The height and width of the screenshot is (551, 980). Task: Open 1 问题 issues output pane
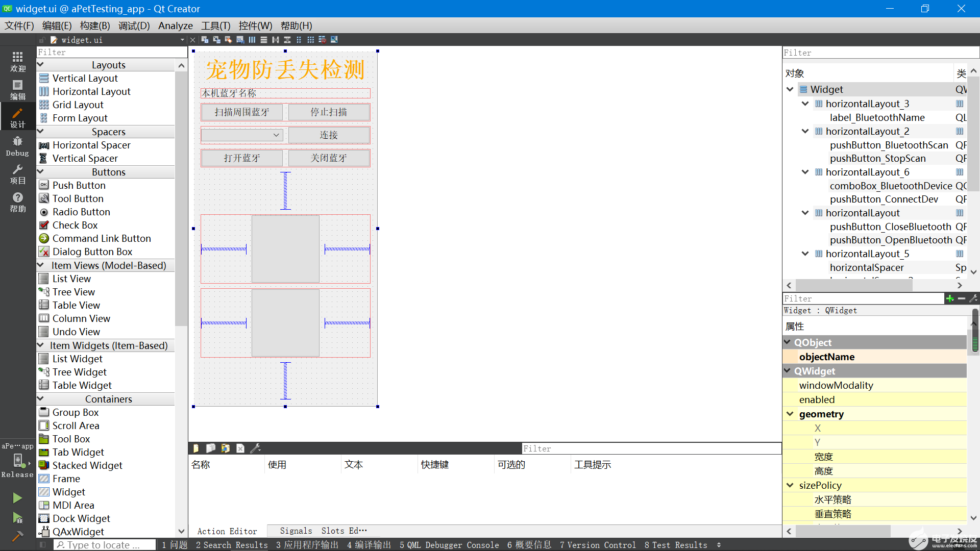175,545
